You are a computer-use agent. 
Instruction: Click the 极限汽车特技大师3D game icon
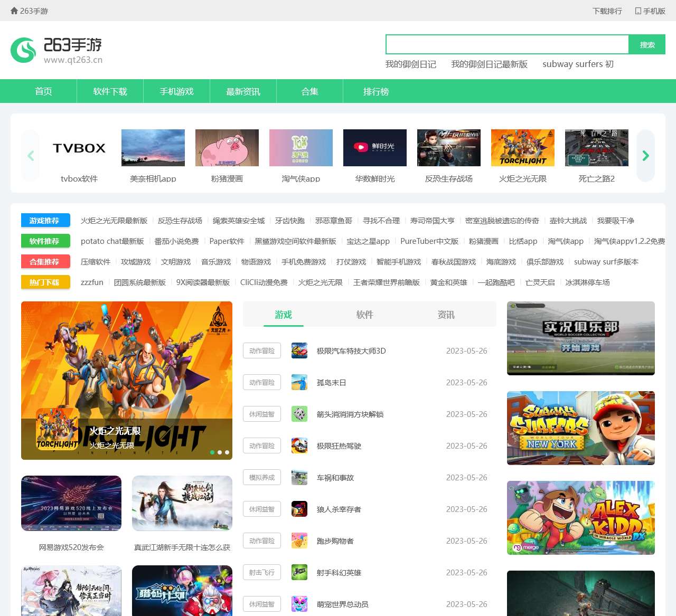[299, 350]
